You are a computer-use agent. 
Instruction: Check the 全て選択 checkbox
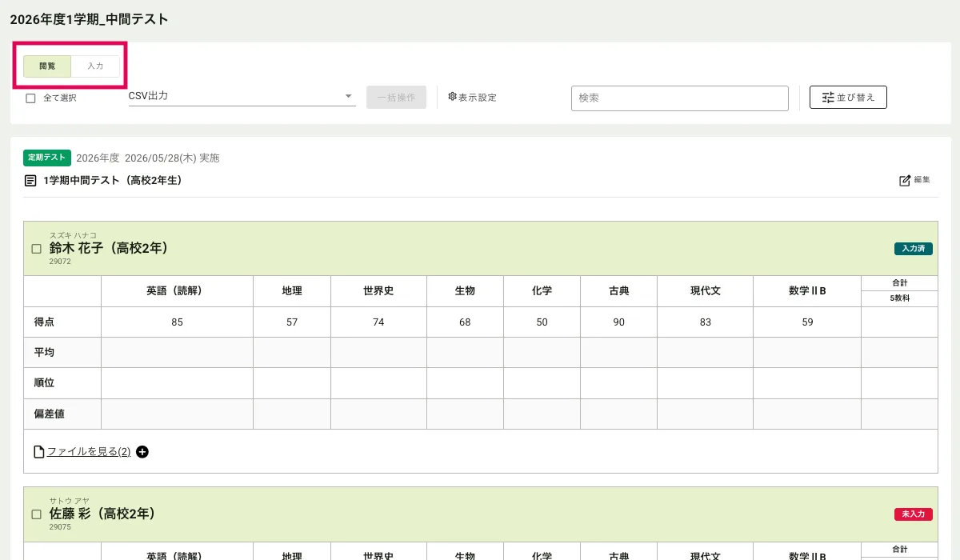pyautogui.click(x=30, y=98)
